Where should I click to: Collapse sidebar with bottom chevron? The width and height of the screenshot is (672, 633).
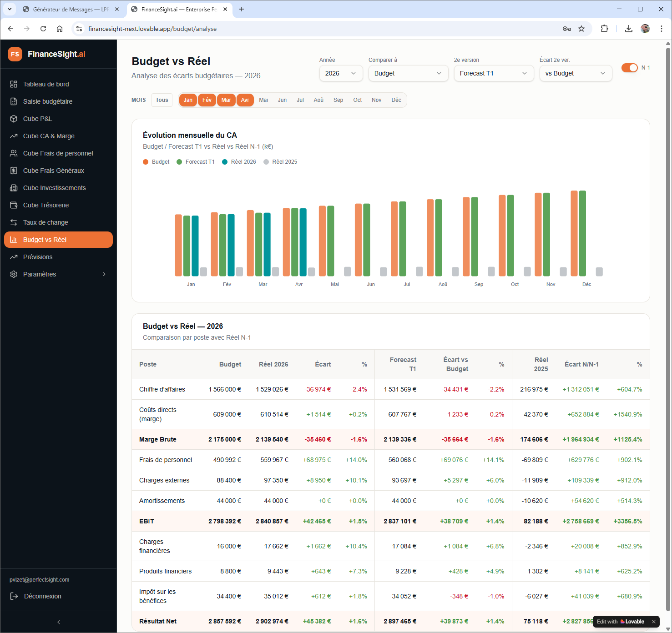pyautogui.click(x=59, y=622)
